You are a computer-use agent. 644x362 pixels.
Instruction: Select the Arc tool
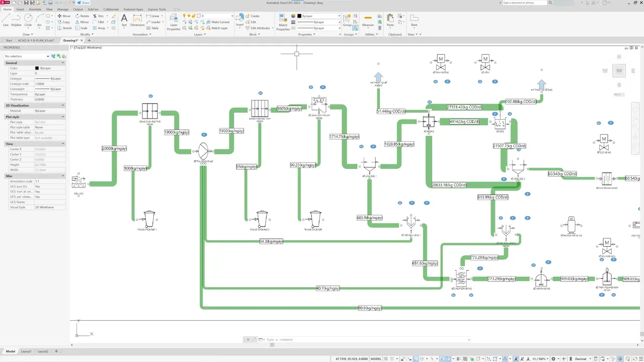click(39, 20)
